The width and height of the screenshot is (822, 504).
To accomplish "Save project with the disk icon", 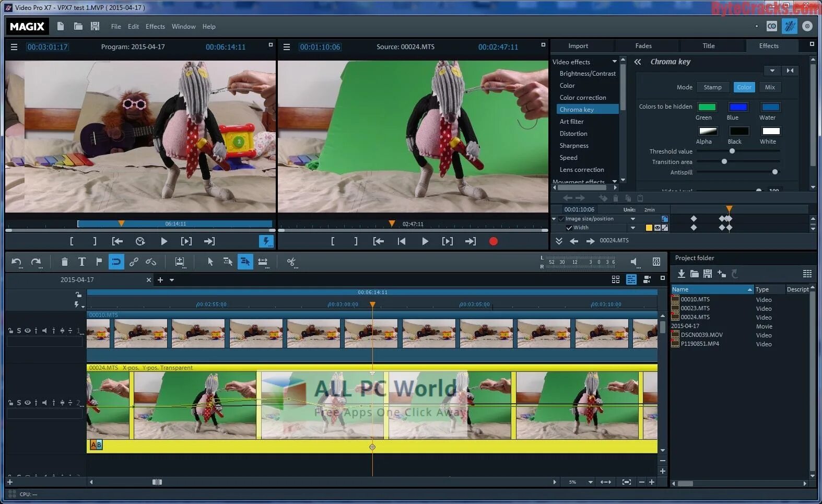I will (95, 26).
